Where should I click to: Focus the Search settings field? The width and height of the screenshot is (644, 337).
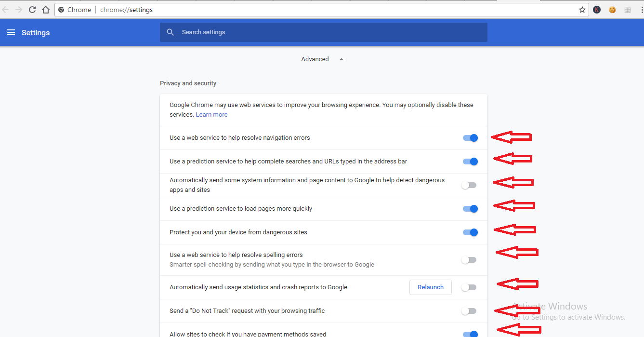(324, 32)
